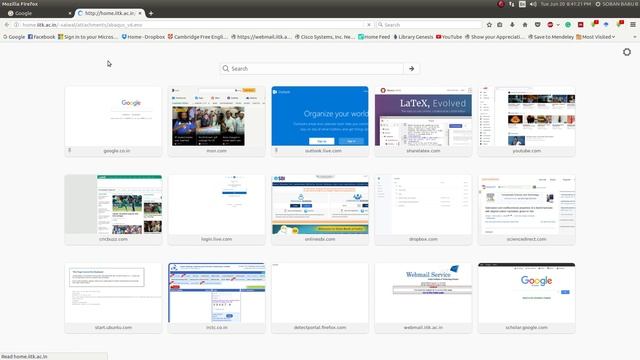Click the green circular extension icon
Viewport: 640px width, 360px height.
pos(568,24)
